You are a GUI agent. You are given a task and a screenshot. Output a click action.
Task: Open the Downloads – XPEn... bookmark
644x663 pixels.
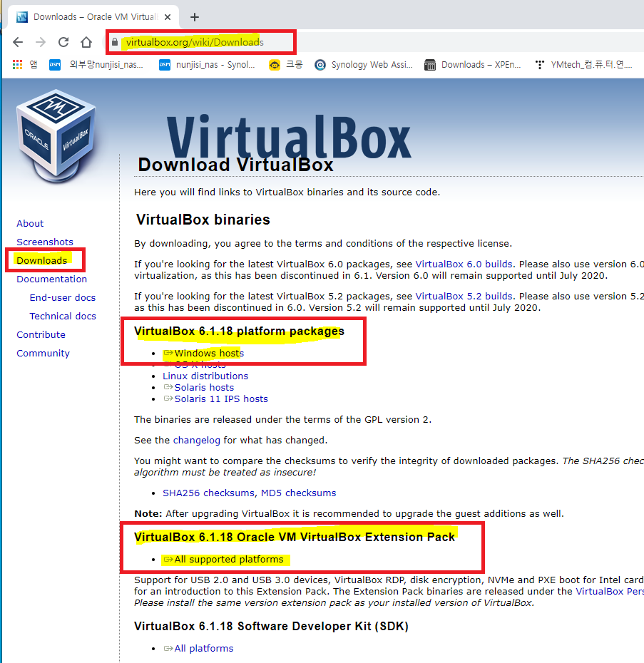coord(472,65)
